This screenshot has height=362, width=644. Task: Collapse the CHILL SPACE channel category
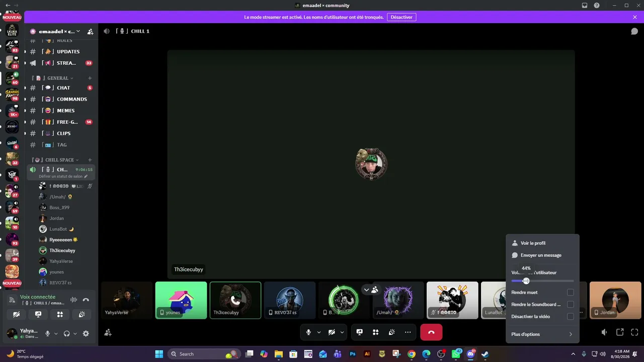[x=77, y=160]
